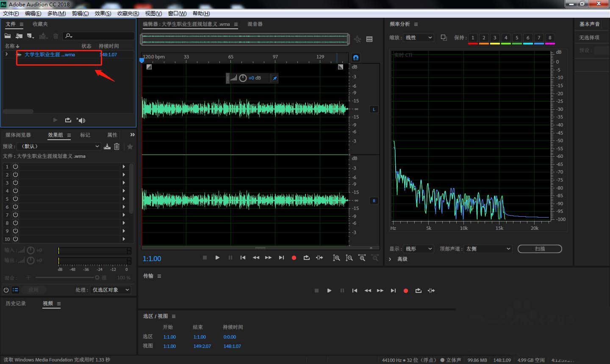Toggle power for effect slot 3
The height and width of the screenshot is (364, 610).
pos(15,183)
